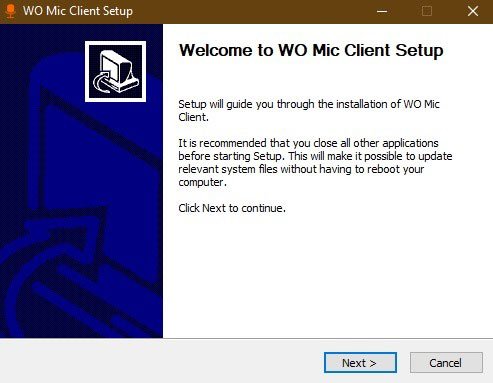The height and width of the screenshot is (383, 493).
Task: Cancel the WO Mic Client installation
Action: point(446,362)
